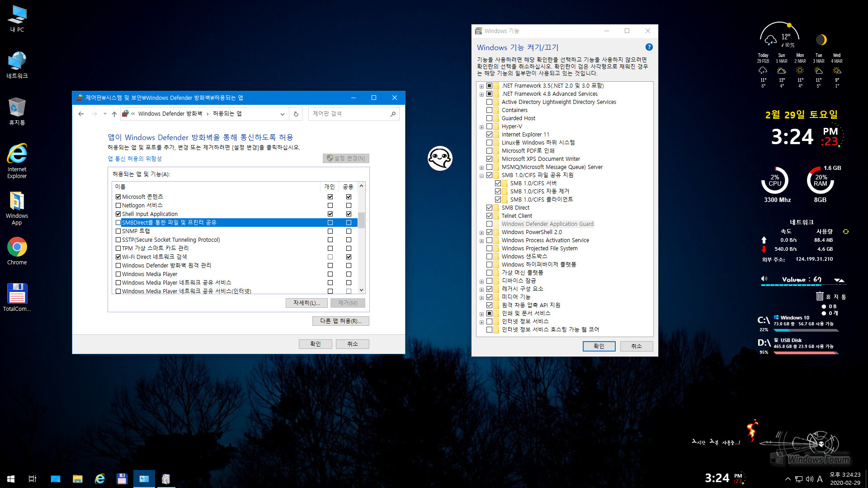Expand .NET Framework 3.5 tree node

click(x=481, y=86)
